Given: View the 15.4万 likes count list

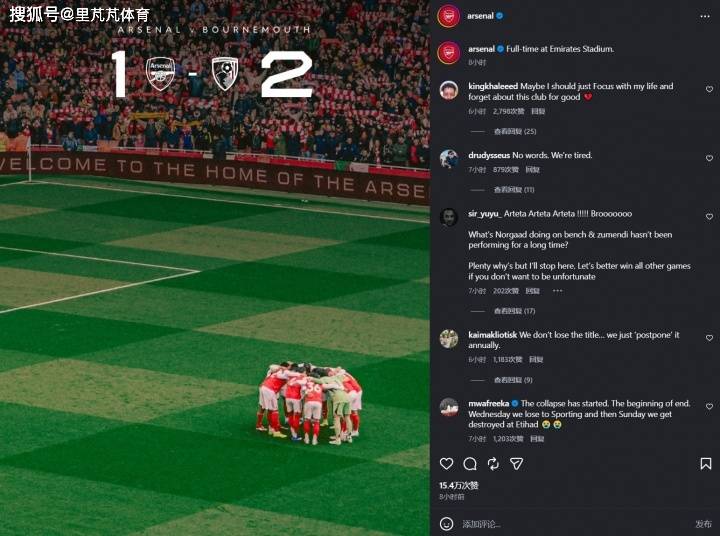Looking at the screenshot, I should pyautogui.click(x=459, y=485).
